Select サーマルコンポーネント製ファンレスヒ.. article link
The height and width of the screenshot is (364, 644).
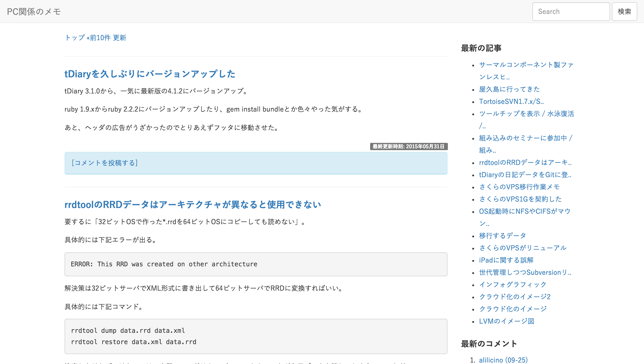[526, 71]
